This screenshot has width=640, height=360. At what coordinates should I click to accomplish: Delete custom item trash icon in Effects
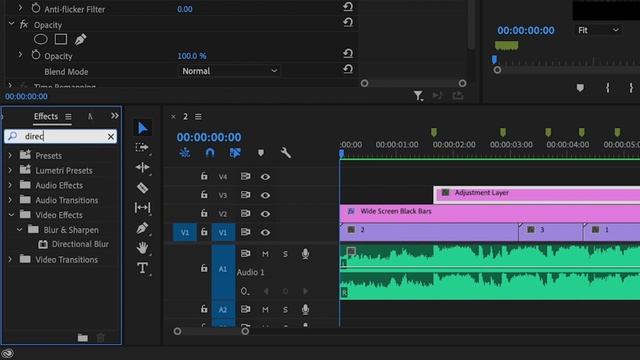(x=100, y=338)
